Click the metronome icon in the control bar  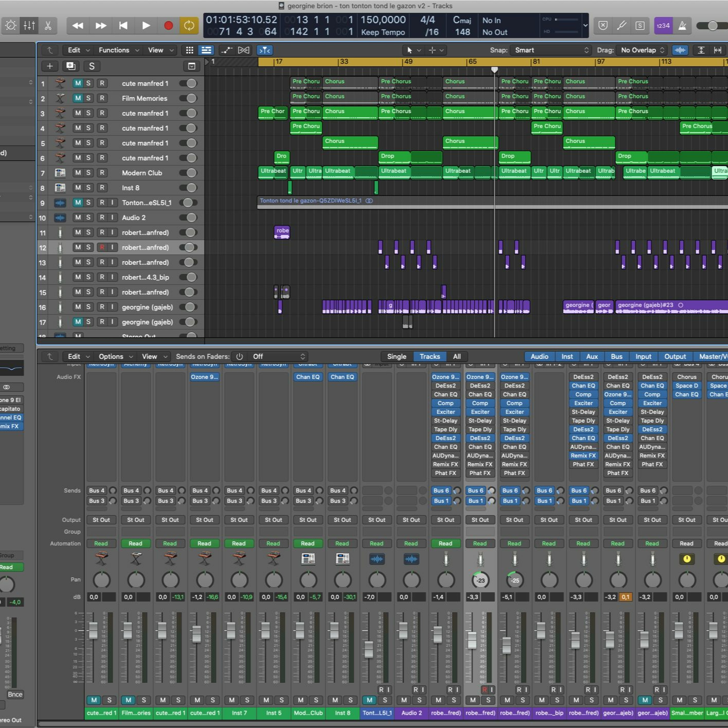pos(682,26)
